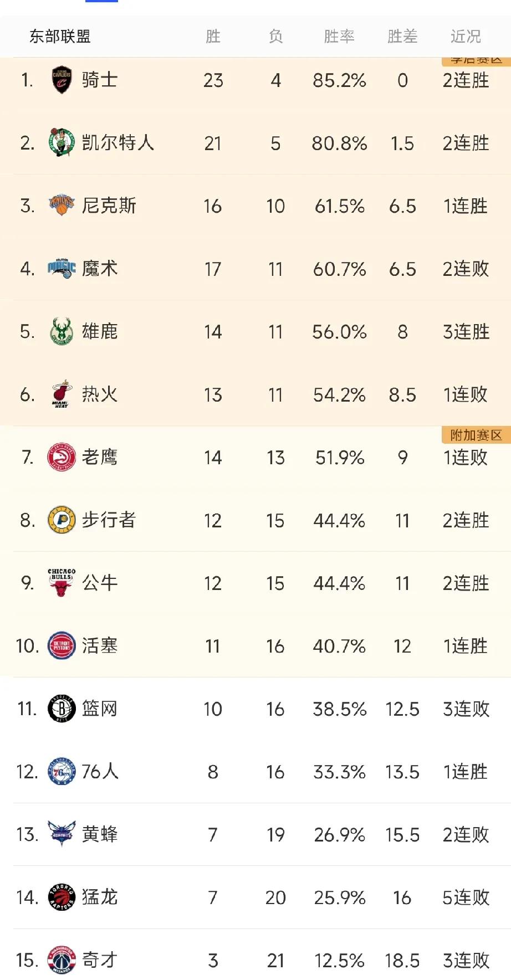Image resolution: width=511 pixels, height=980 pixels.
Task: Tap the Atlanta Hawks logo
Action: (x=62, y=457)
